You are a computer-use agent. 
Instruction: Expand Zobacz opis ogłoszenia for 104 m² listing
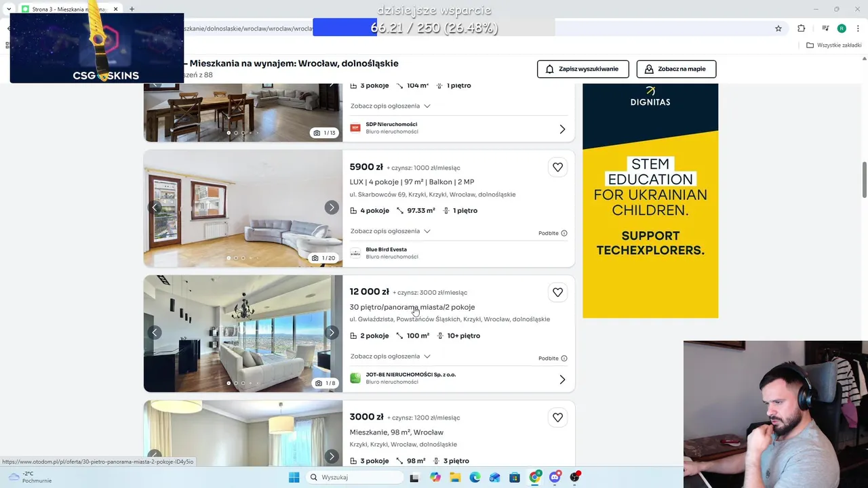(391, 106)
